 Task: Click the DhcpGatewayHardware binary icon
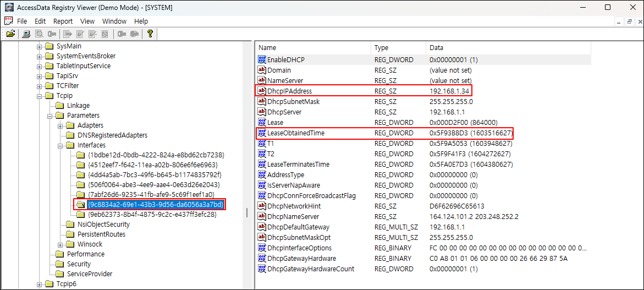tap(262, 259)
